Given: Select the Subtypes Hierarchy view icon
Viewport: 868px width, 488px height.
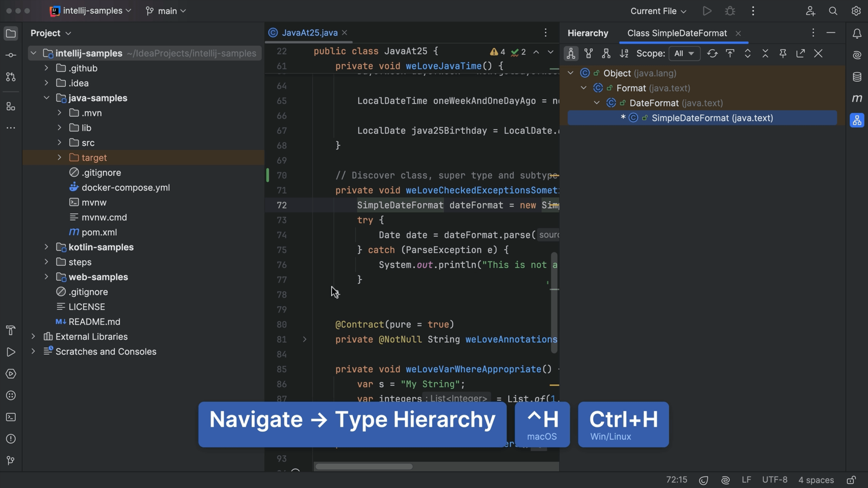Looking at the screenshot, I should [606, 53].
